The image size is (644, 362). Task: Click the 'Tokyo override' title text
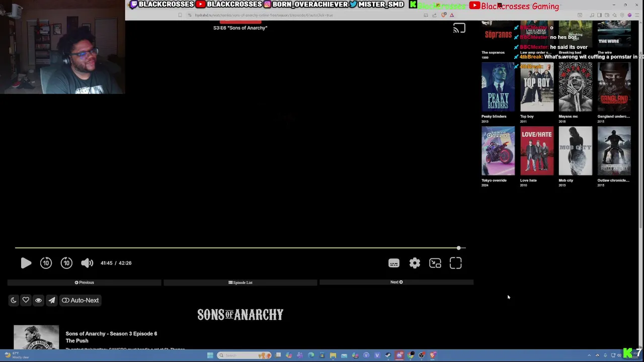click(x=494, y=180)
